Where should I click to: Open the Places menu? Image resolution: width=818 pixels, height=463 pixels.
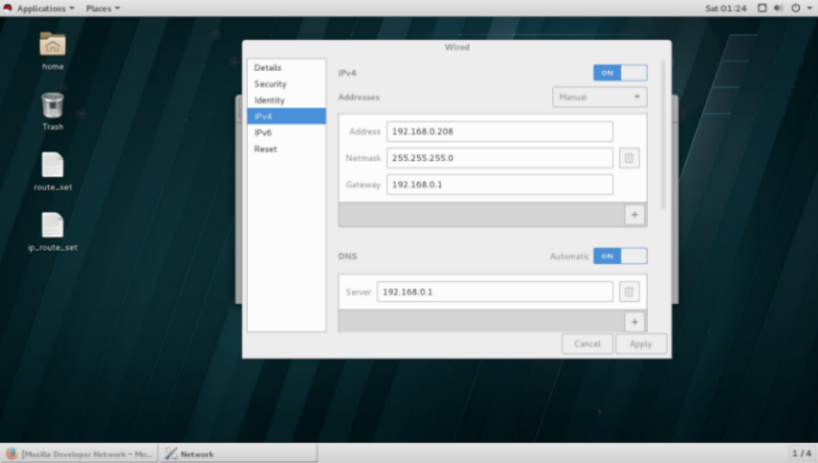102,8
